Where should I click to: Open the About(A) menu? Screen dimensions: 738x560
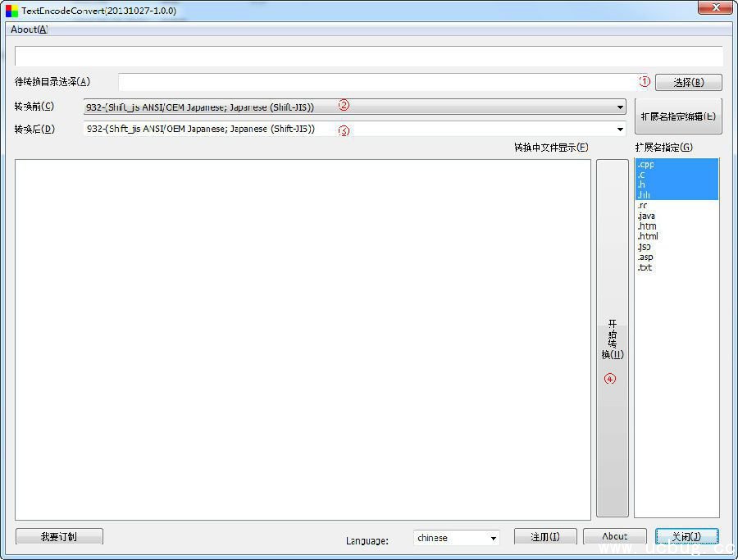click(x=29, y=30)
